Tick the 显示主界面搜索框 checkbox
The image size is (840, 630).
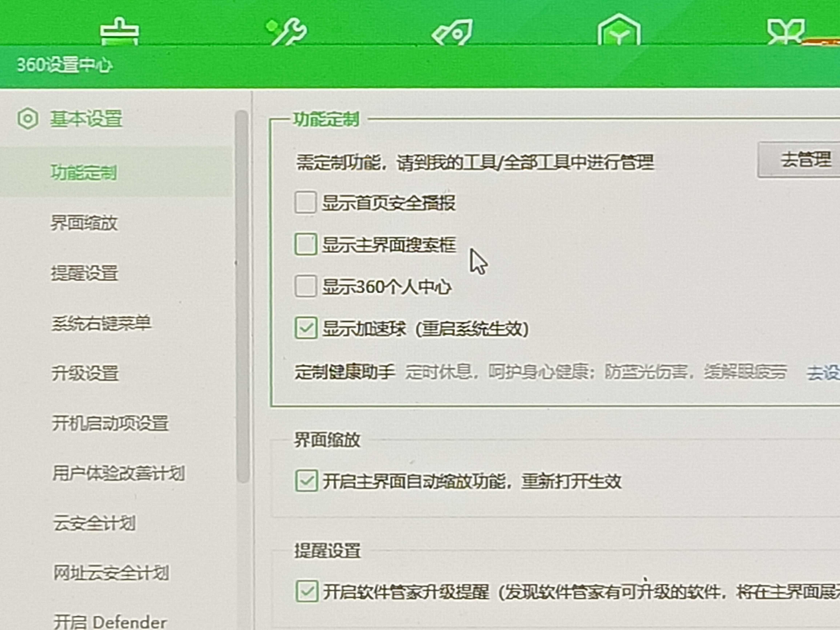point(305,244)
